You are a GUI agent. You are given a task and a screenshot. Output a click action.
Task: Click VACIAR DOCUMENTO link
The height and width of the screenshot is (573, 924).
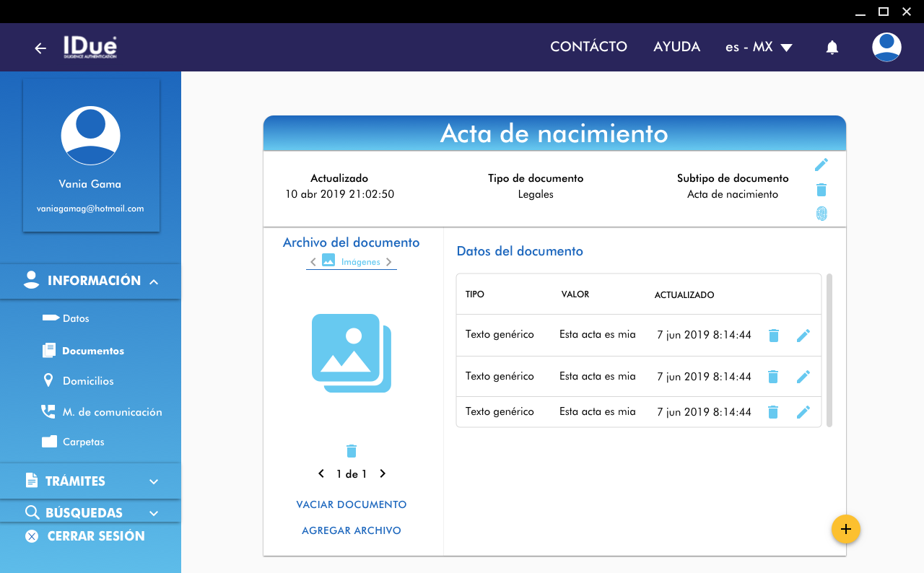[352, 504]
